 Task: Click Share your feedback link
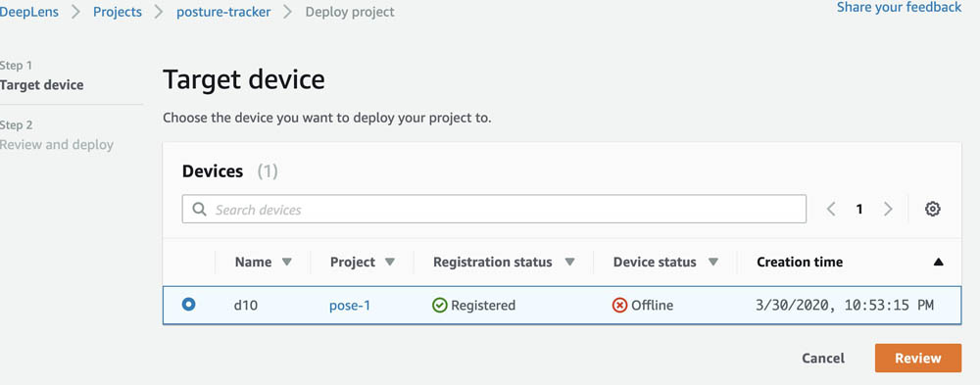pos(900,7)
